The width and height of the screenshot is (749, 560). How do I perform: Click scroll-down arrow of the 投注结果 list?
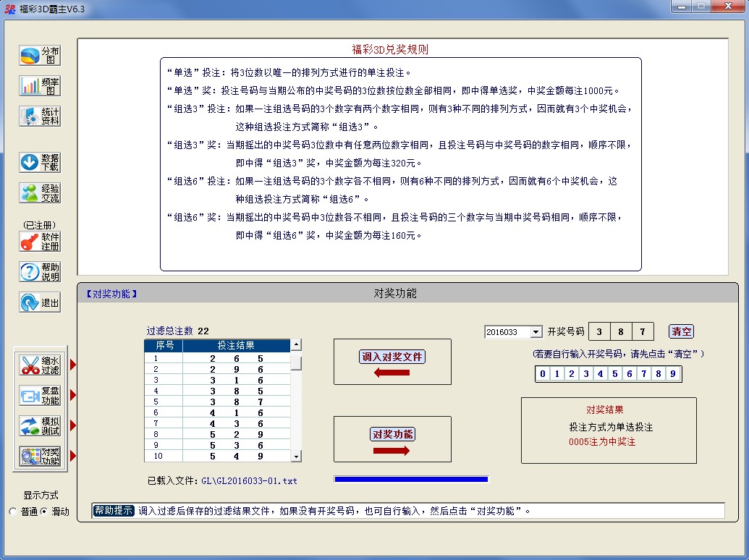tap(296, 456)
